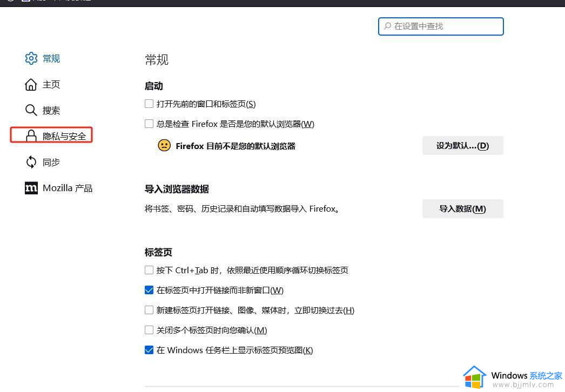
Task: Click the 标签页 section heading
Action: click(158, 252)
